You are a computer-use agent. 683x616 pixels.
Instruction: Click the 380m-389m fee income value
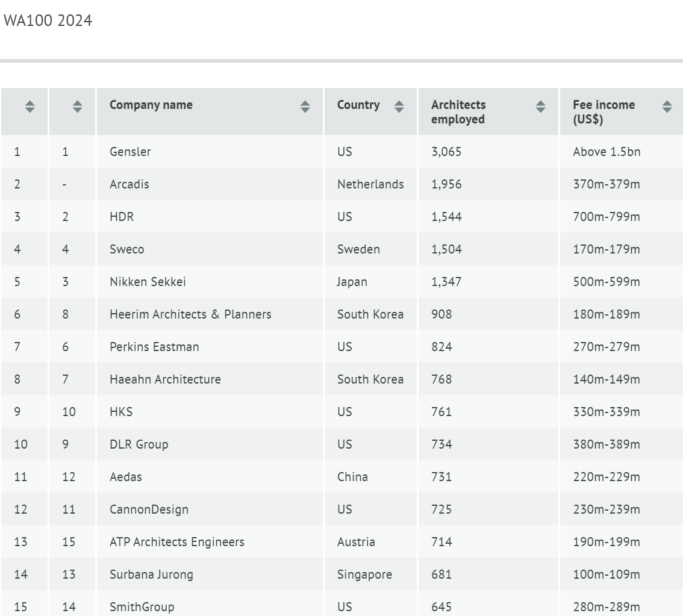[607, 444]
